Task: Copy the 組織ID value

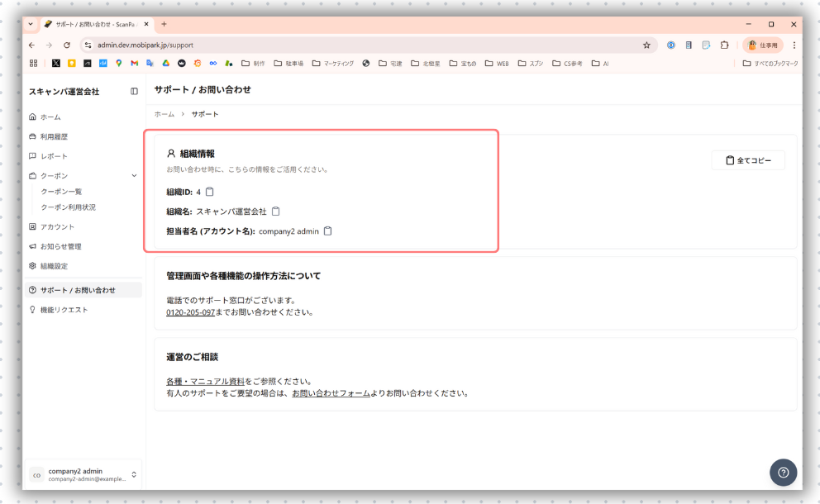Action: tap(210, 192)
